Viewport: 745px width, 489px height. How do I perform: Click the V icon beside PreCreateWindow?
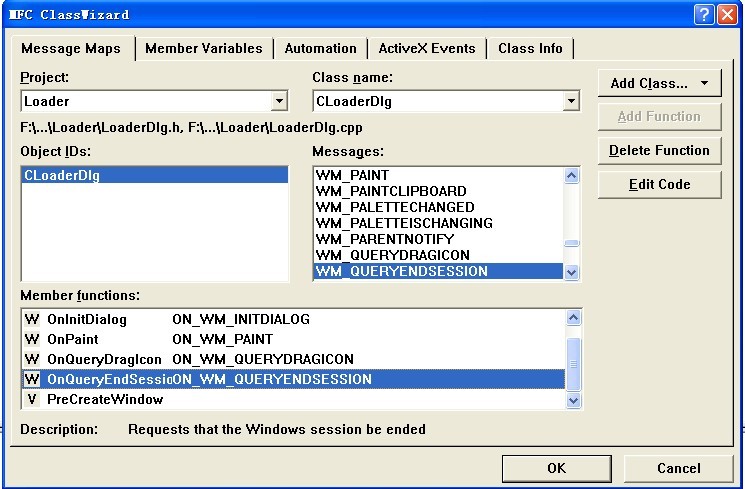click(x=32, y=399)
